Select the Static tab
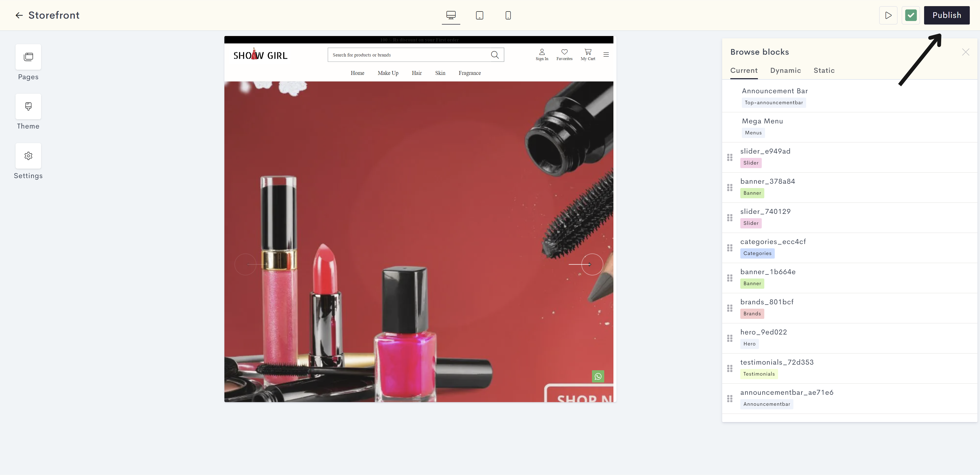Viewport: 980px width, 475px height. pos(824,71)
